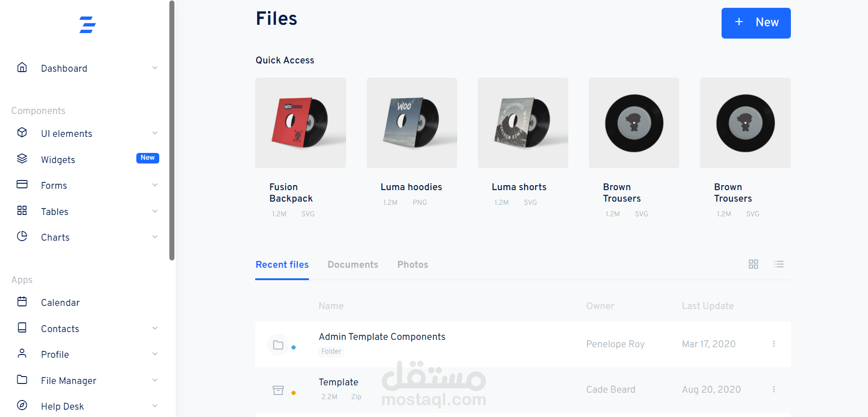
Task: Open the Luma hoodies thumbnail
Action: point(412,123)
